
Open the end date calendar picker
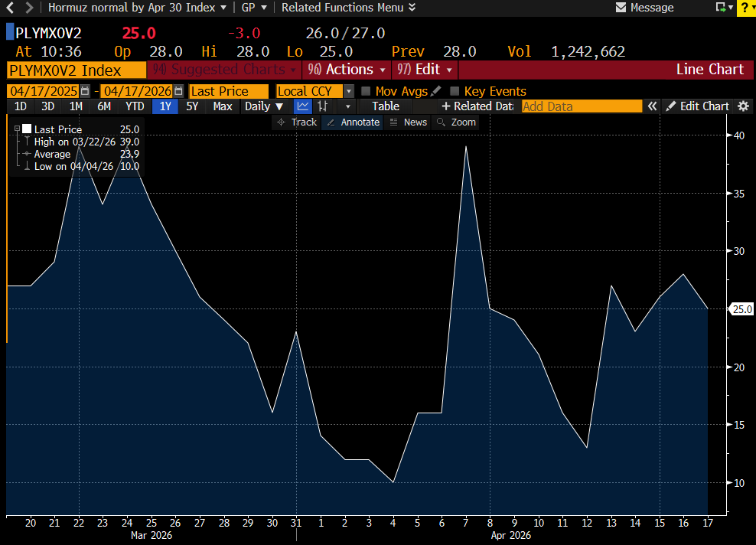pos(178,91)
